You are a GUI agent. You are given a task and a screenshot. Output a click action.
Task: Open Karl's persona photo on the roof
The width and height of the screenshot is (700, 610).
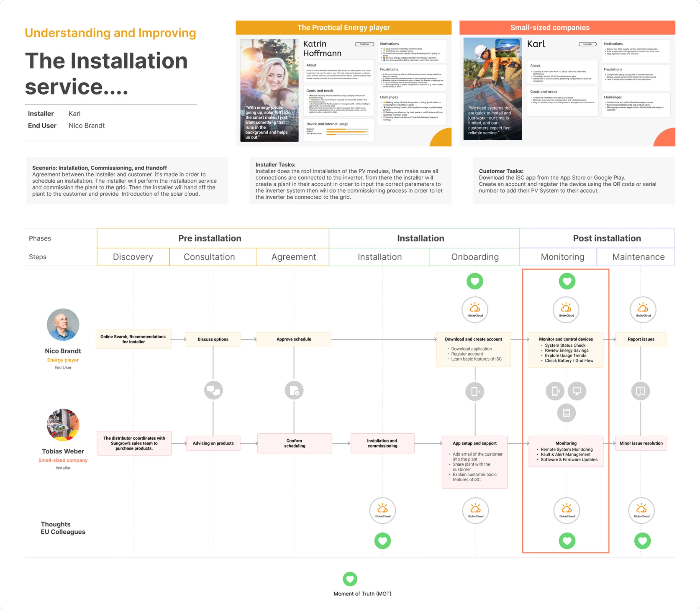(x=493, y=89)
